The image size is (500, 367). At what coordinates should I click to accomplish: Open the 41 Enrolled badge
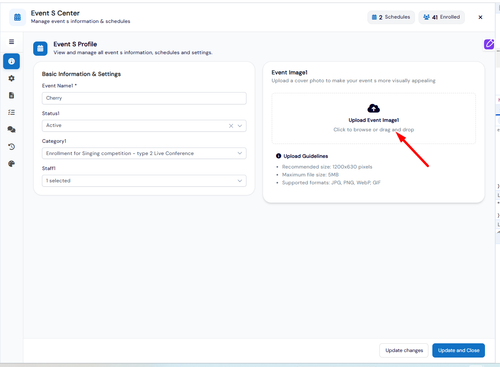(x=442, y=17)
